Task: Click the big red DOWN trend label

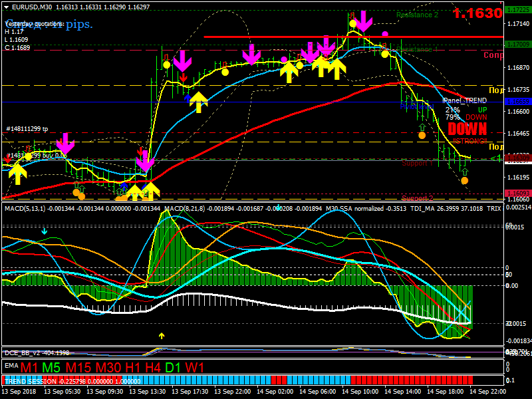Action: tap(467, 129)
